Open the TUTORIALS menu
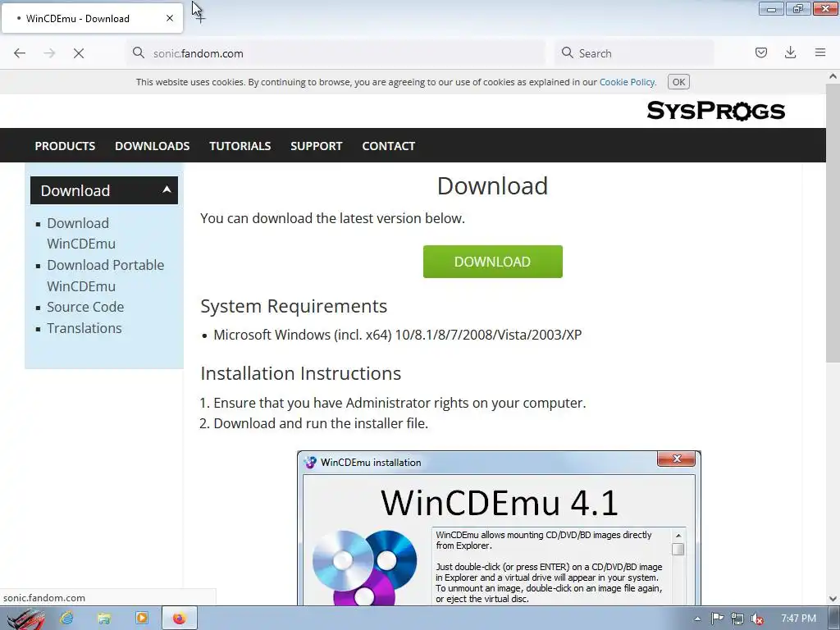Viewport: 840px width, 630px height. click(240, 146)
